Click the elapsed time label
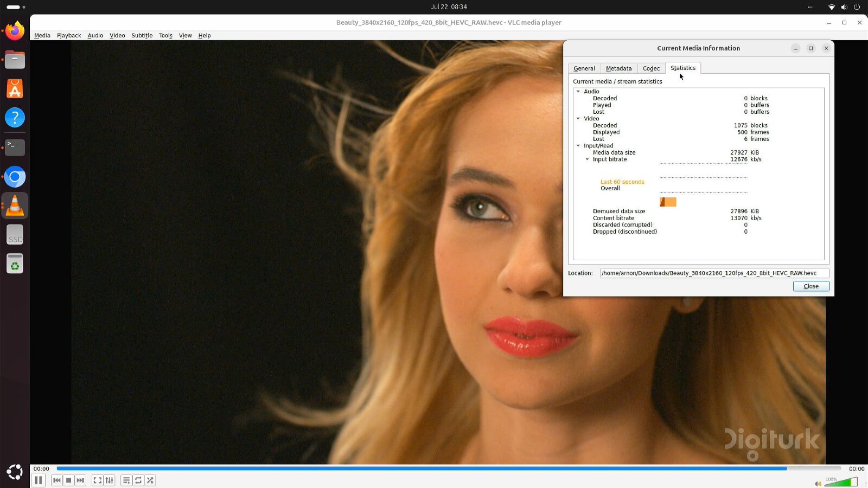This screenshot has width=868, height=488. click(x=41, y=469)
